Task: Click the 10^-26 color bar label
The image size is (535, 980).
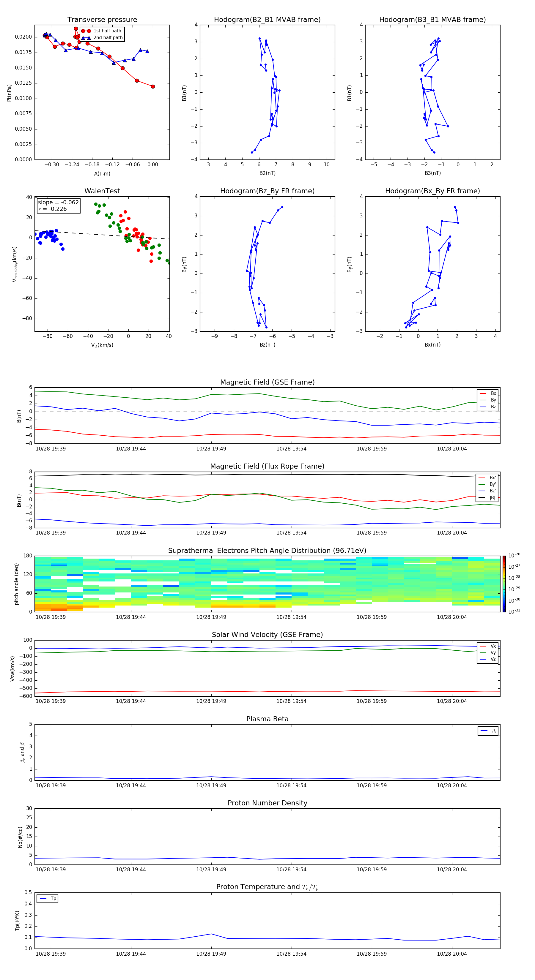Action: tap(514, 555)
